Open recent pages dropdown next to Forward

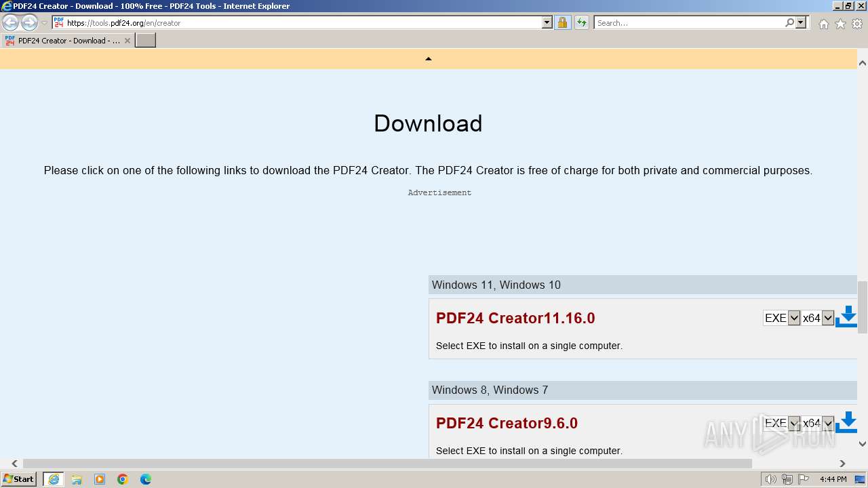click(x=44, y=23)
